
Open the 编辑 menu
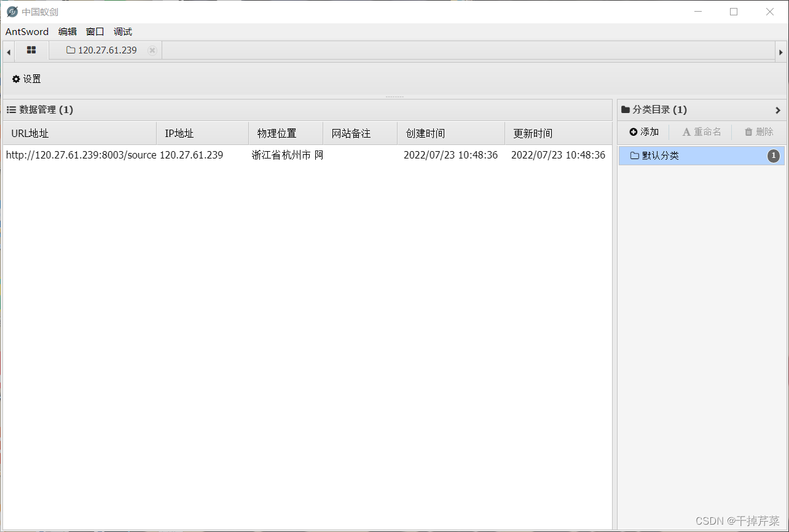68,31
